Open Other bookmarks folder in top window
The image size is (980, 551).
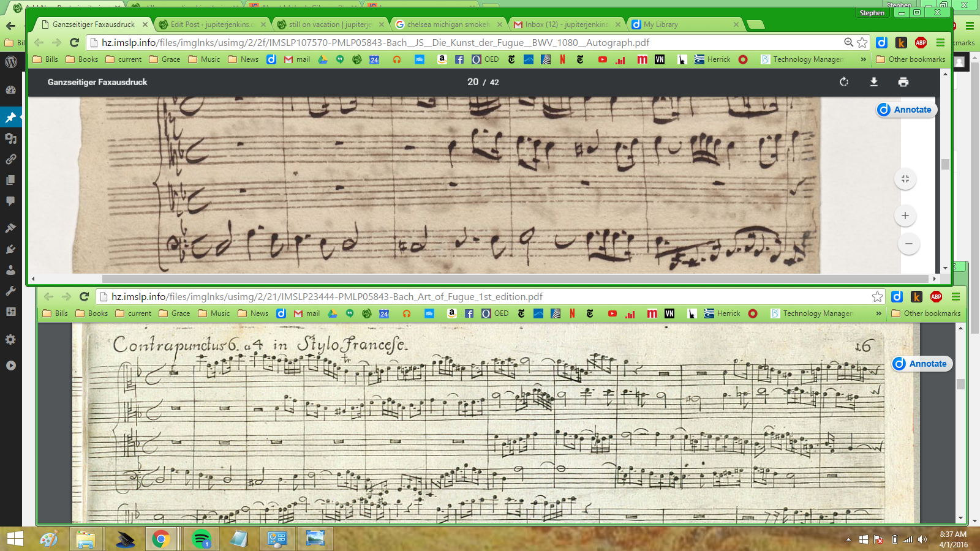[x=911, y=59]
